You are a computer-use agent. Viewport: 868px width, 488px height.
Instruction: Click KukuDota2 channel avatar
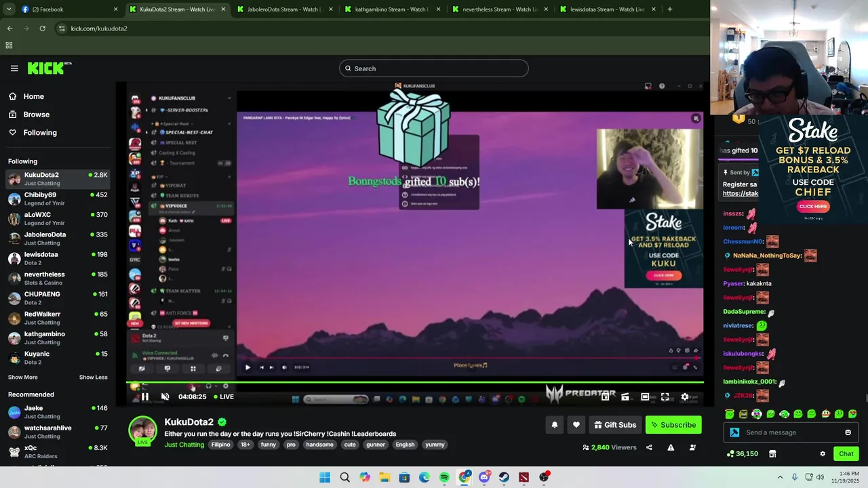(x=143, y=430)
